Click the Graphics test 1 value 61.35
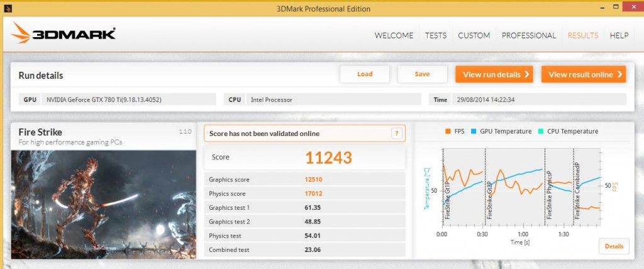The width and height of the screenshot is (644, 269). [312, 207]
